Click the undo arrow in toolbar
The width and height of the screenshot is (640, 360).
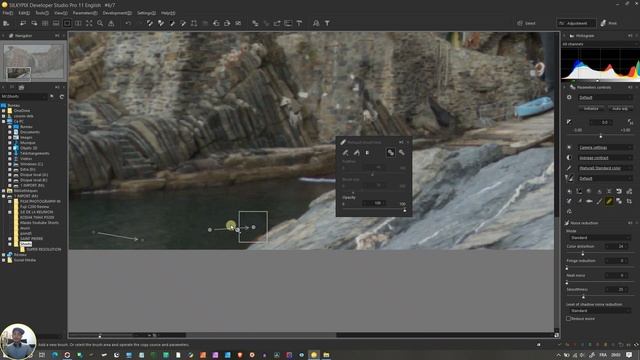[128, 23]
